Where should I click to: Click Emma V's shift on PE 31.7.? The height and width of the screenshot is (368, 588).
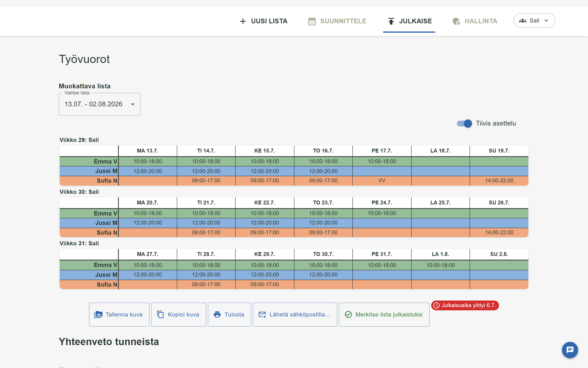click(382, 265)
